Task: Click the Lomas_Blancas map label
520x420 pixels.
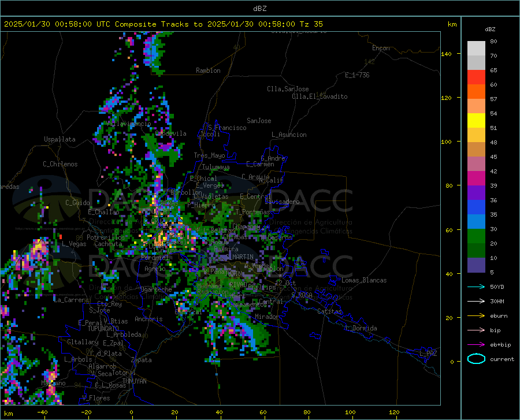Action: pos(364,280)
